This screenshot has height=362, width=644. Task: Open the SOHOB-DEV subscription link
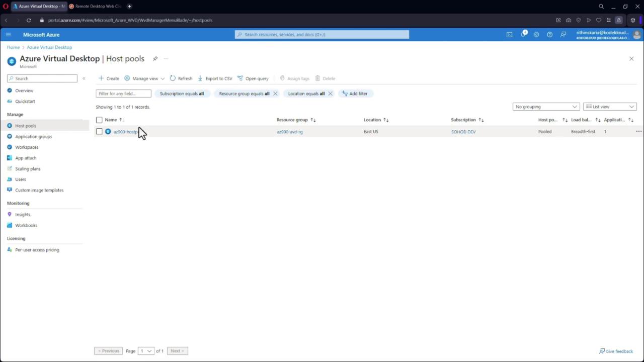(x=463, y=132)
